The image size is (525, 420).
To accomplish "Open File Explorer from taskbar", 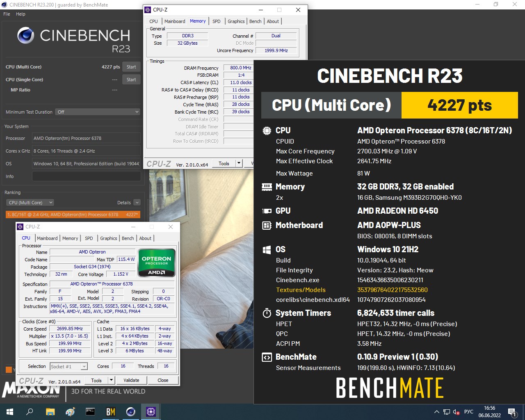I will click(50, 412).
